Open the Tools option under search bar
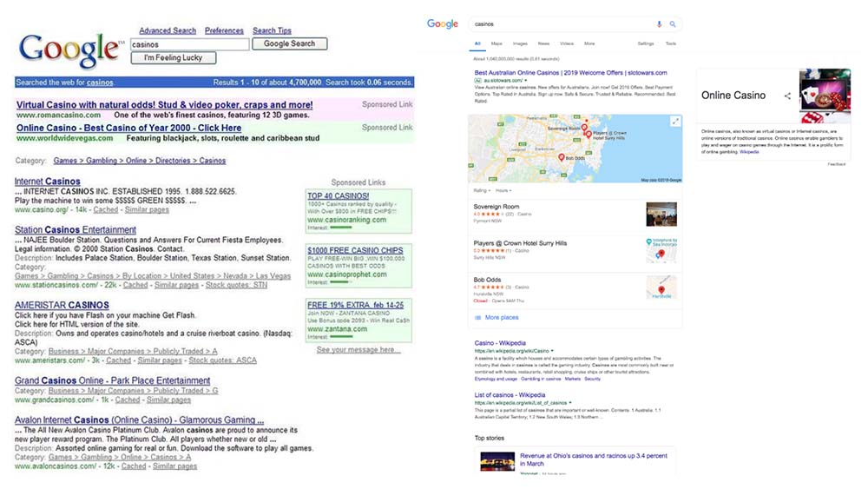Screen dimensions: 868x489 670,43
